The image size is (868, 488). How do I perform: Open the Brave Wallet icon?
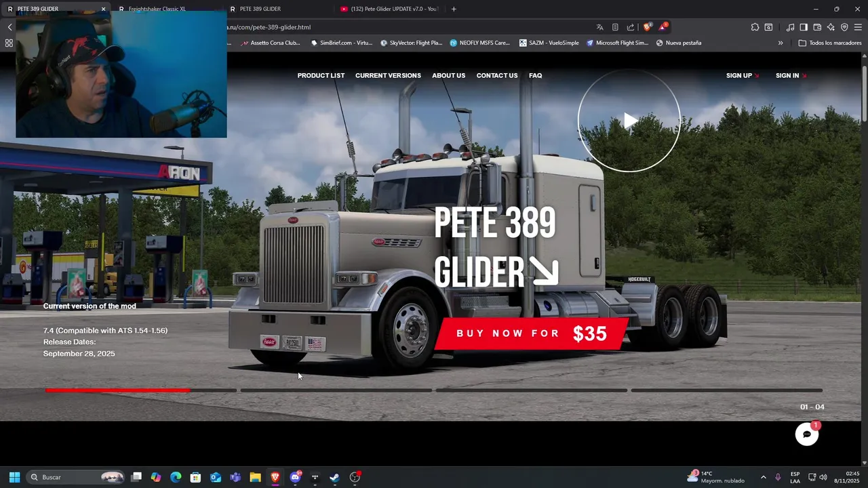(x=817, y=27)
